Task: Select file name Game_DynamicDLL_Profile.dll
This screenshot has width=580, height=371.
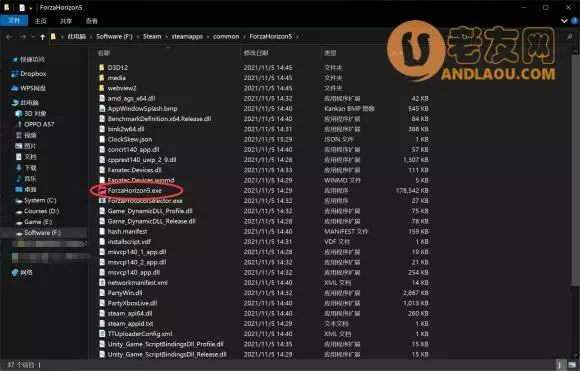Action: click(150, 211)
